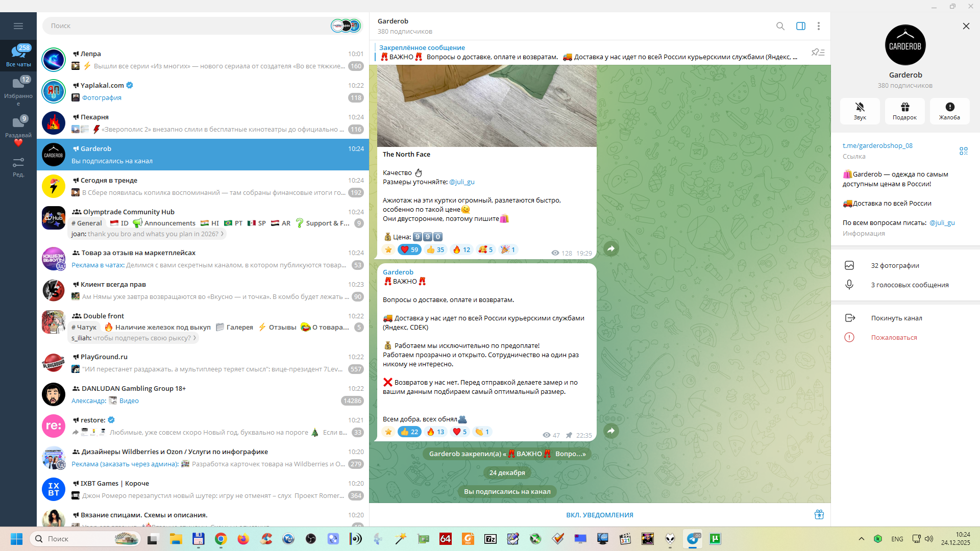This screenshot has height=551, width=980.
Task: Open the hamburger main menu
Action: [x=18, y=26]
